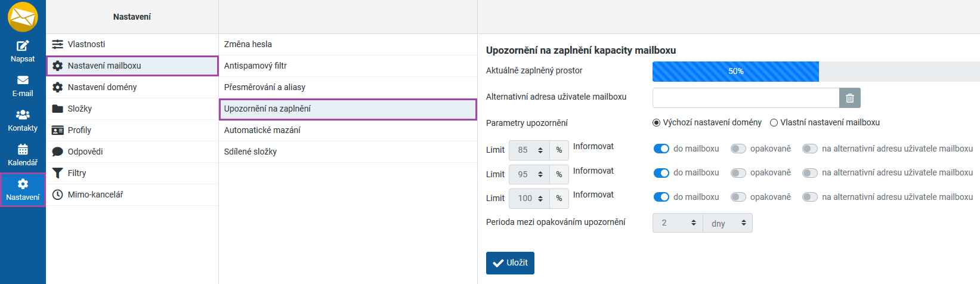Click the Uložit save button
Image resolution: width=980 pixels, height=284 pixels.
tap(510, 263)
